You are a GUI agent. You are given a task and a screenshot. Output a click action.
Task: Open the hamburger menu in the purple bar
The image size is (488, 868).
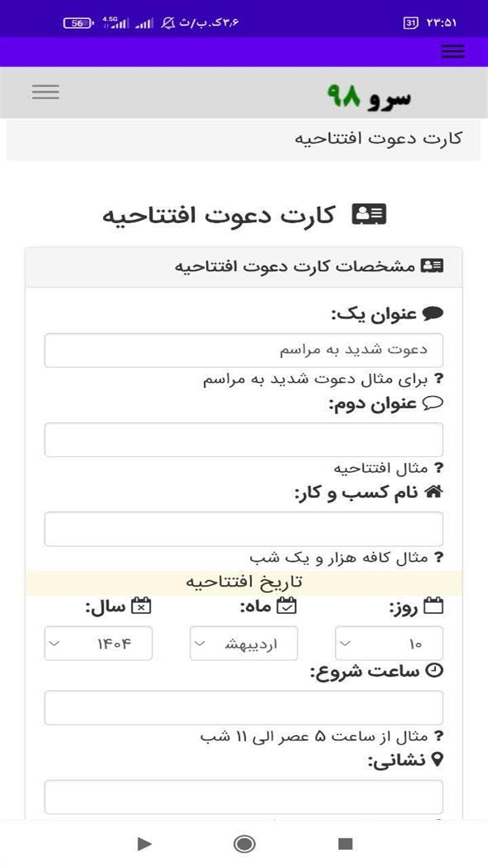coord(452,51)
